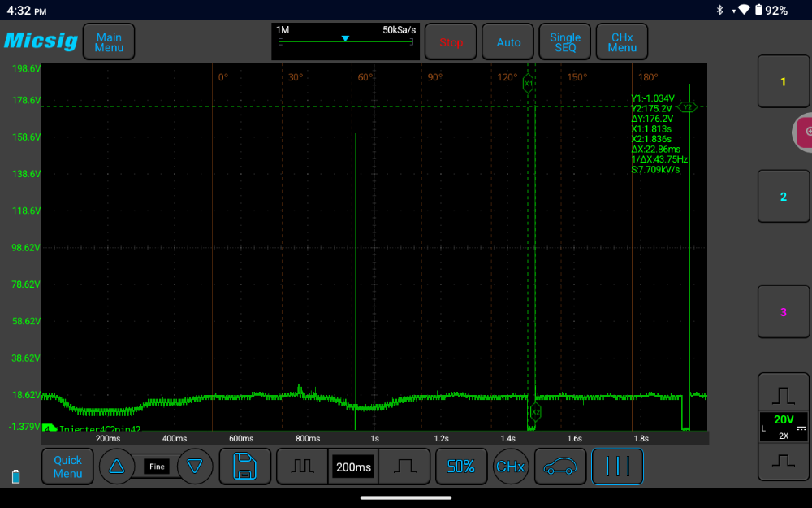Image resolution: width=812 pixels, height=508 pixels.
Task: Decrease timebase with multi-pulse waveform icon
Action: 302,467
